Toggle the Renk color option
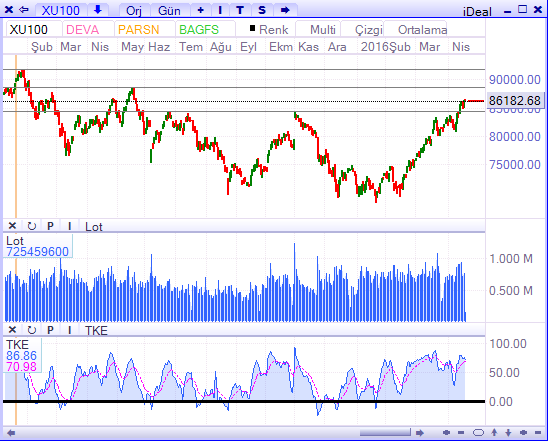The height and width of the screenshot is (441, 548). 269,30
